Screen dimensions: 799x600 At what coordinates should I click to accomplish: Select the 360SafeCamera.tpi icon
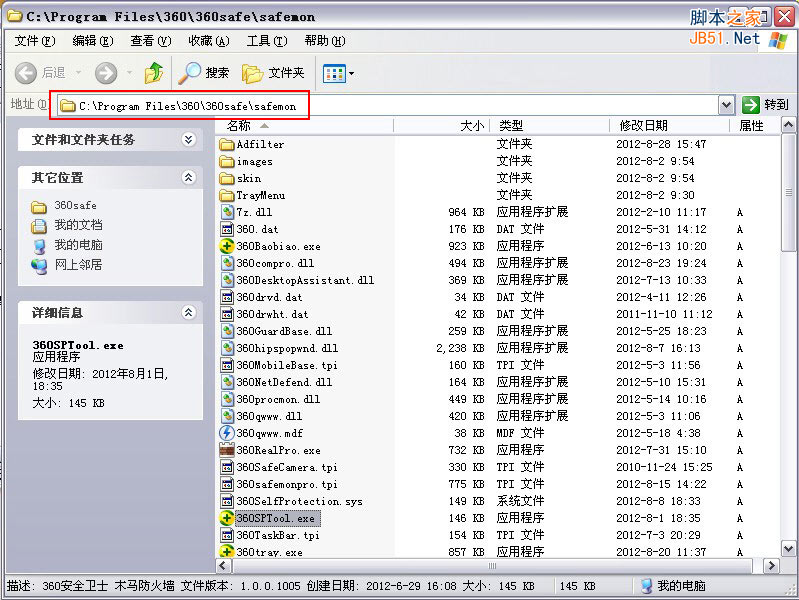[x=227, y=467]
